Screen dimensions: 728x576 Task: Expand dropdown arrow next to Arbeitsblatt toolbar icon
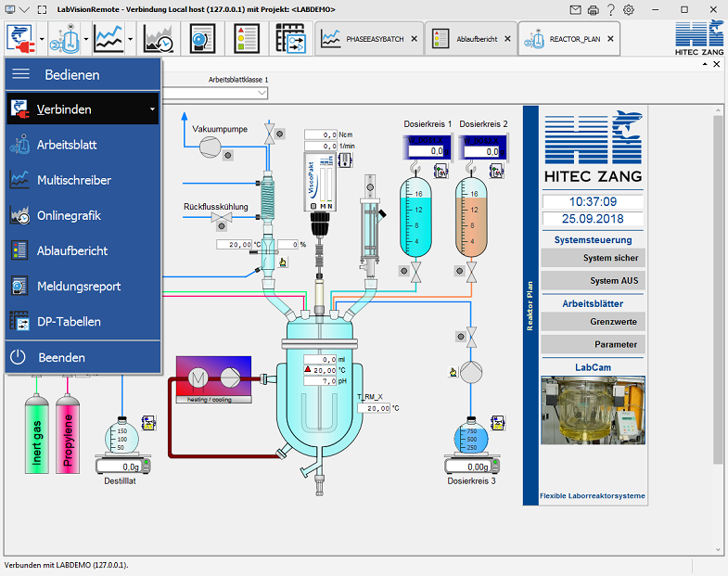(86, 39)
